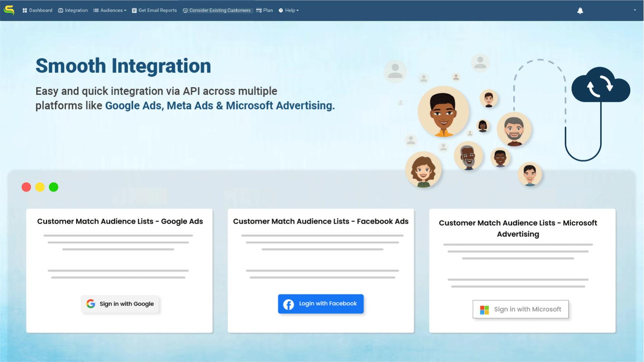Click the Plan card icon in the navbar
This screenshot has height=362, width=644.
point(260,10)
